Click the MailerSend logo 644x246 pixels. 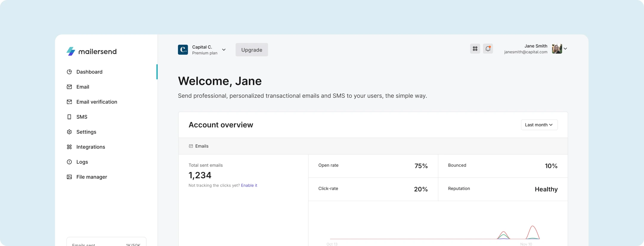pos(92,51)
